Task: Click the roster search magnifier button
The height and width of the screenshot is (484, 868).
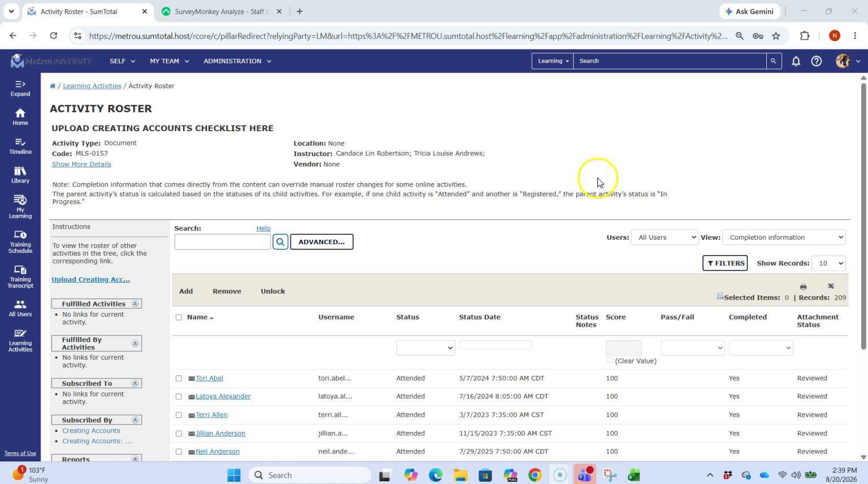Action: pos(280,242)
